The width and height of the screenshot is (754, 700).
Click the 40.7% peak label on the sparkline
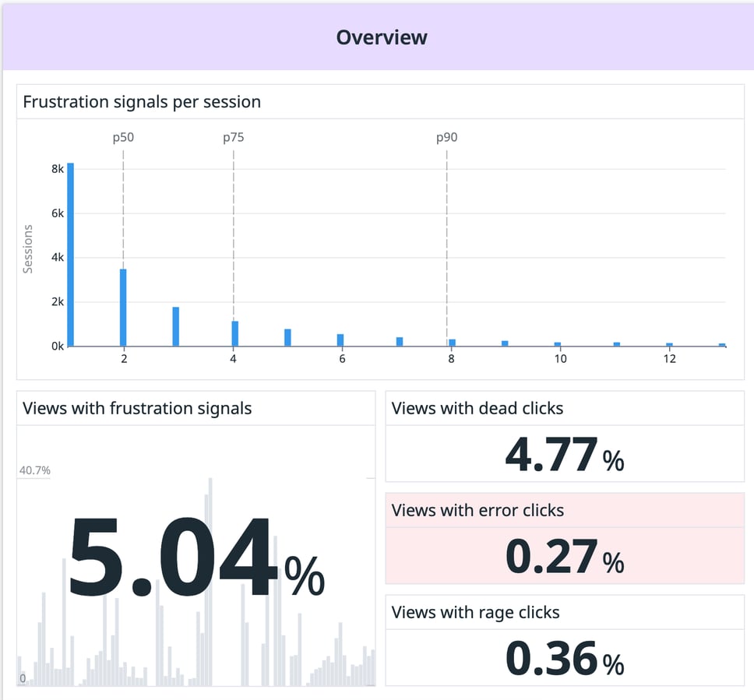pyautogui.click(x=34, y=470)
